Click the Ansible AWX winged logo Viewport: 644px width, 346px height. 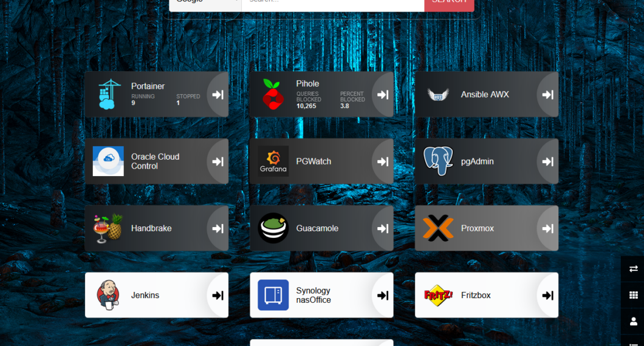point(438,95)
